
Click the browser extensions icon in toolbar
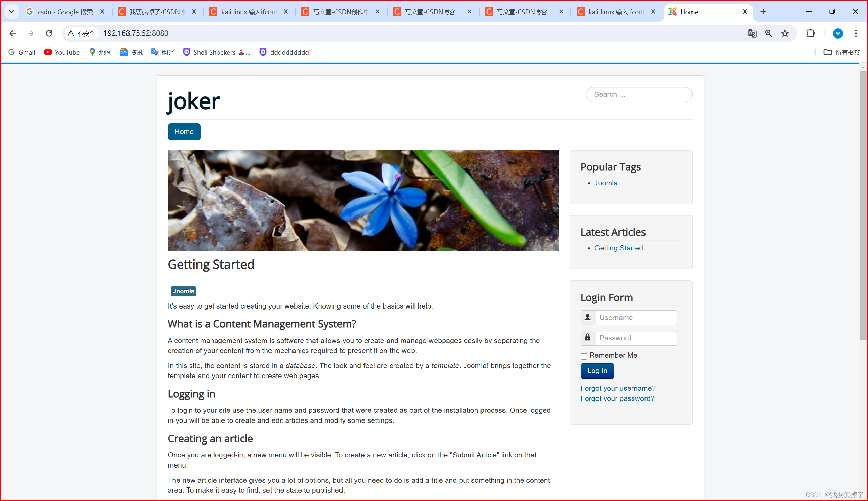[812, 33]
